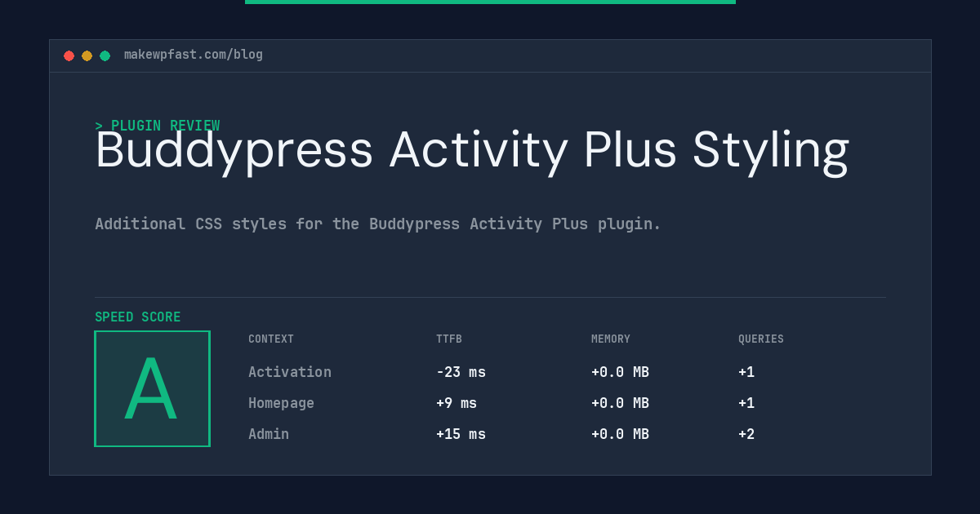
Task: Click the makewpfast.com/blog address text
Action: [x=194, y=55]
